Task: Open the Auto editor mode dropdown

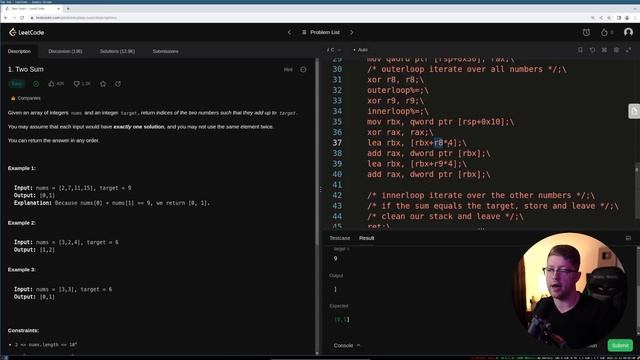Action: (x=360, y=50)
